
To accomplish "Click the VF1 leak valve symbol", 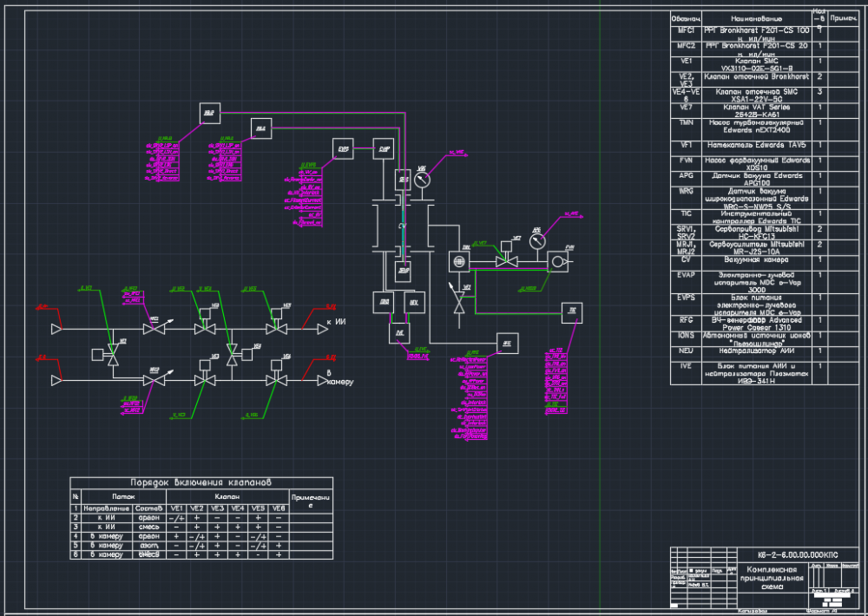I will coord(459,303).
